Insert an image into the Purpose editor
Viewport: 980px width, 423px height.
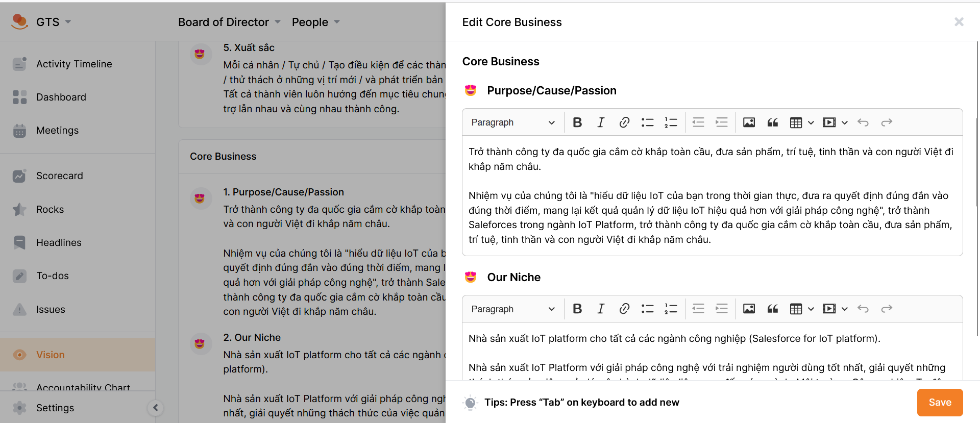tap(749, 122)
